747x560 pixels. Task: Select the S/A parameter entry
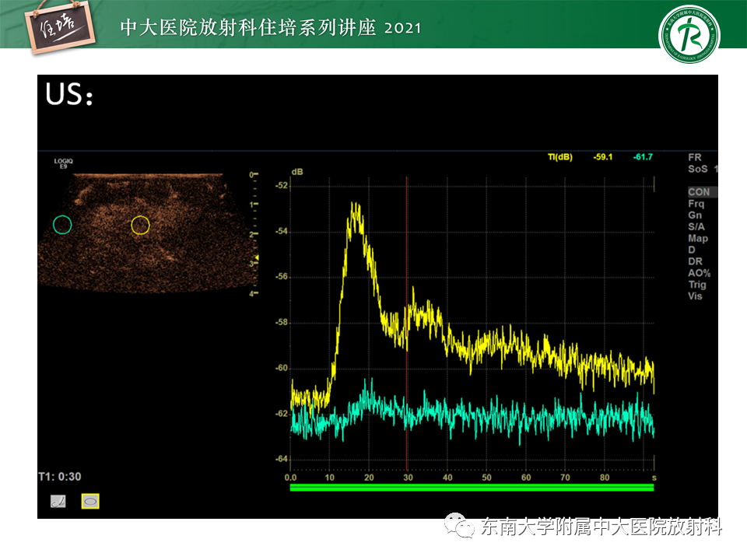pyautogui.click(x=696, y=226)
